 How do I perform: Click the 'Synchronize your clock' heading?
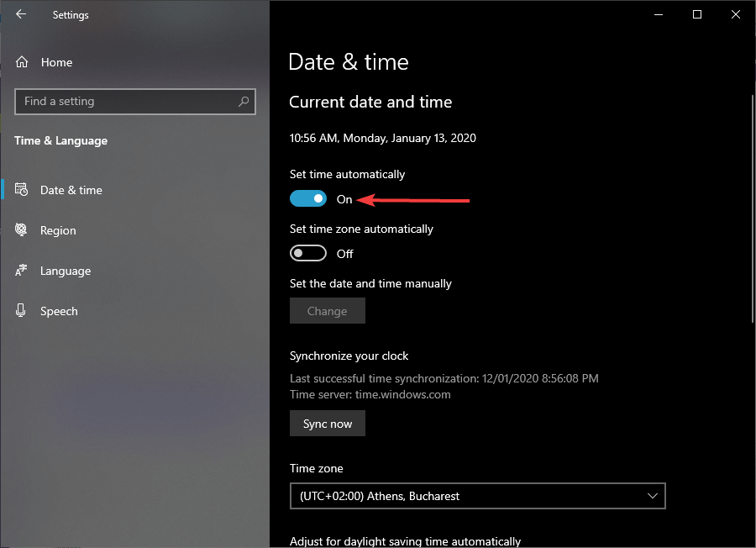click(x=349, y=356)
